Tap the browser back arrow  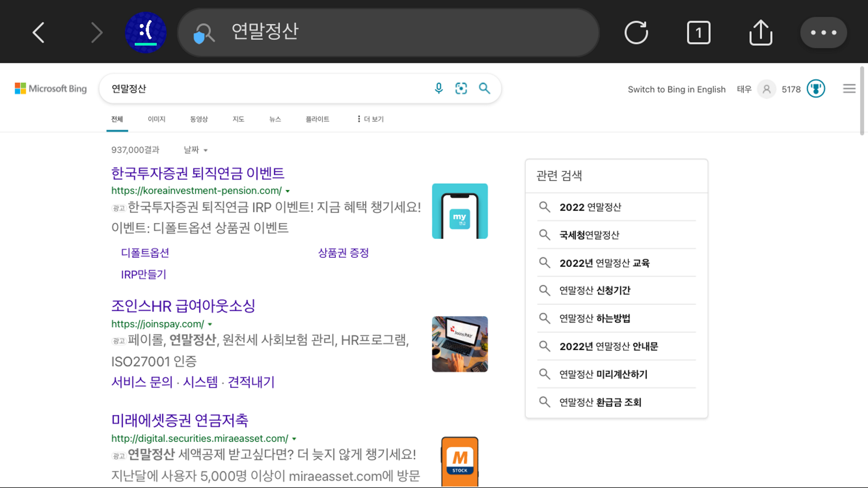click(x=38, y=33)
